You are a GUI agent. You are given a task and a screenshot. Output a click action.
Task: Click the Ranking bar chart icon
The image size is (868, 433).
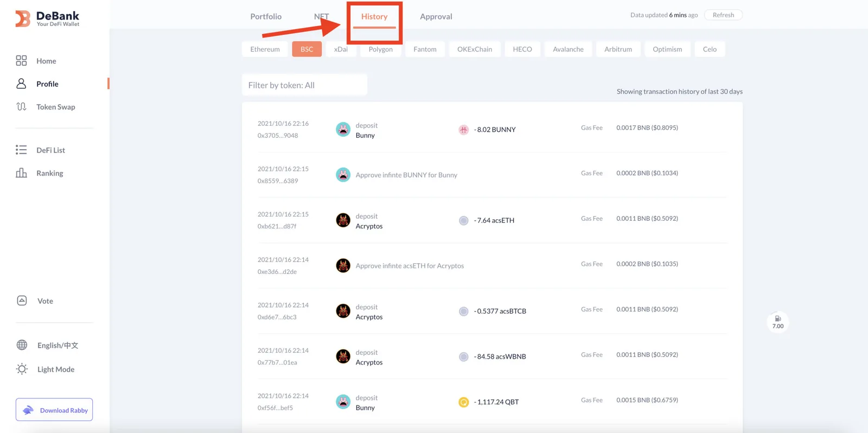[21, 173]
